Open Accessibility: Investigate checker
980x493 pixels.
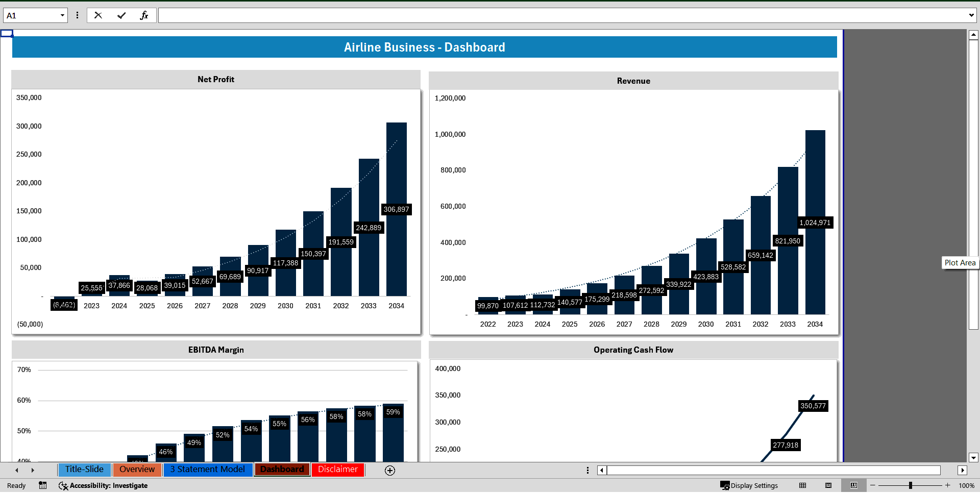point(103,485)
